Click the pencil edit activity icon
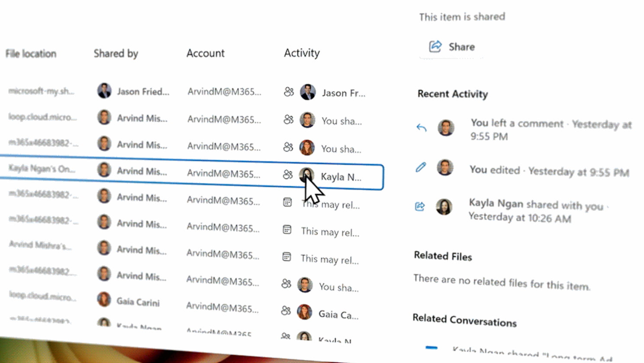Viewport: 644px width, 363px height. tap(420, 167)
